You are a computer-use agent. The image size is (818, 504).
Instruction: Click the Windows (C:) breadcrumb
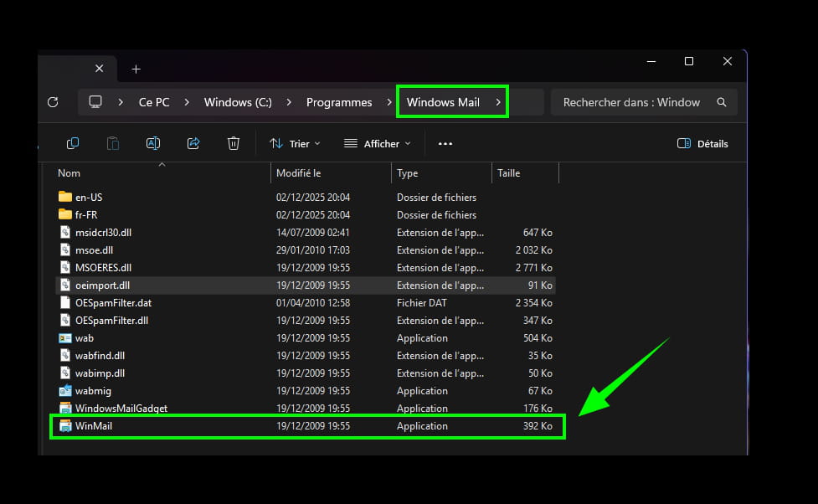238,102
